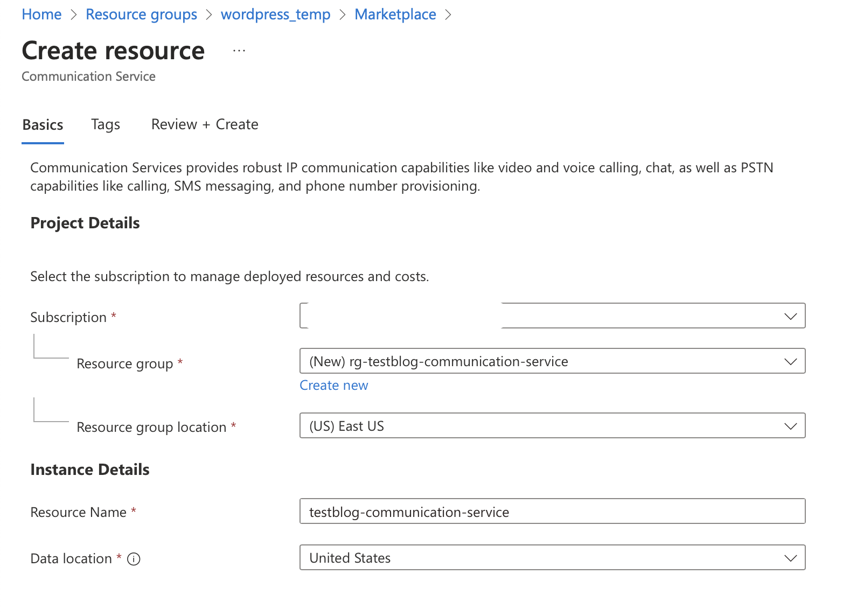Switch to the Review + Create tab
Viewport: 864px width, 616px height.
tap(205, 124)
